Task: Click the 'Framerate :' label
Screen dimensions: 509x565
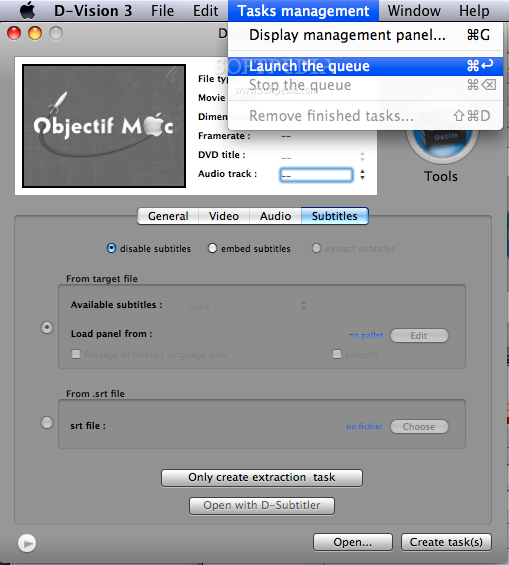Action: (x=224, y=136)
